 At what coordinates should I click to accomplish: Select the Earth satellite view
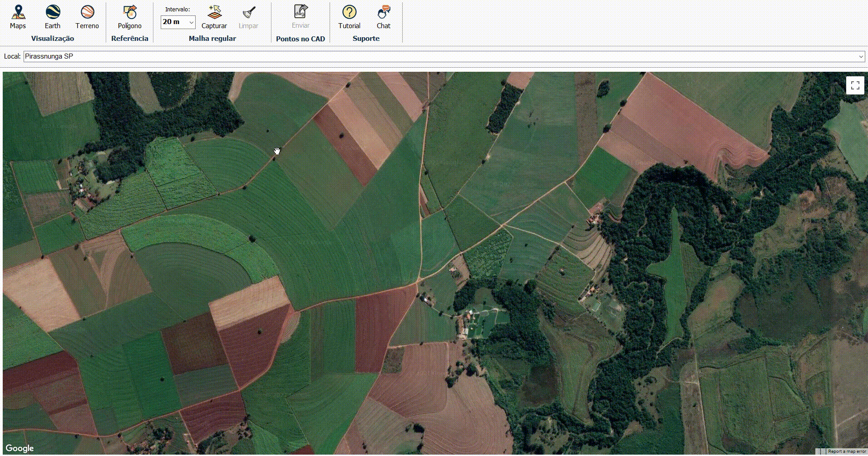pyautogui.click(x=52, y=17)
